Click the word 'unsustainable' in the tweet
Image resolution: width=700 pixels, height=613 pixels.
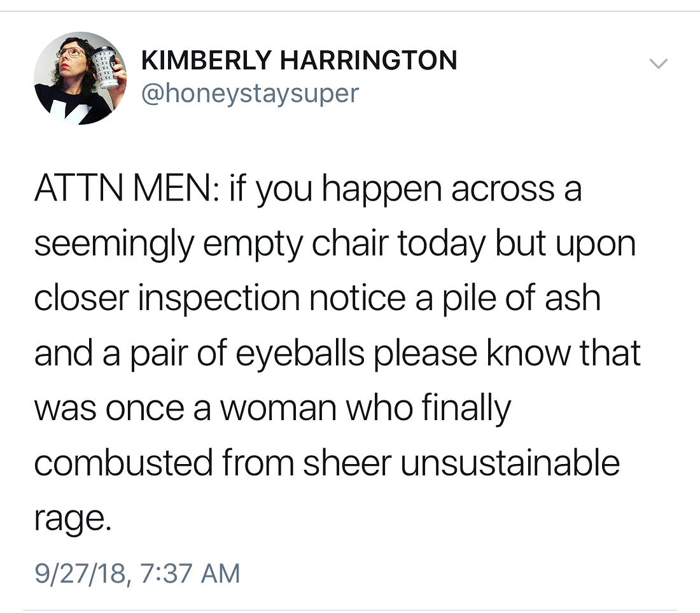(510, 463)
